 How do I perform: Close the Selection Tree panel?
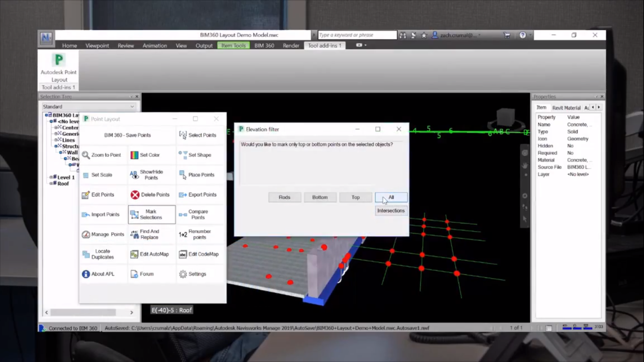(137, 97)
